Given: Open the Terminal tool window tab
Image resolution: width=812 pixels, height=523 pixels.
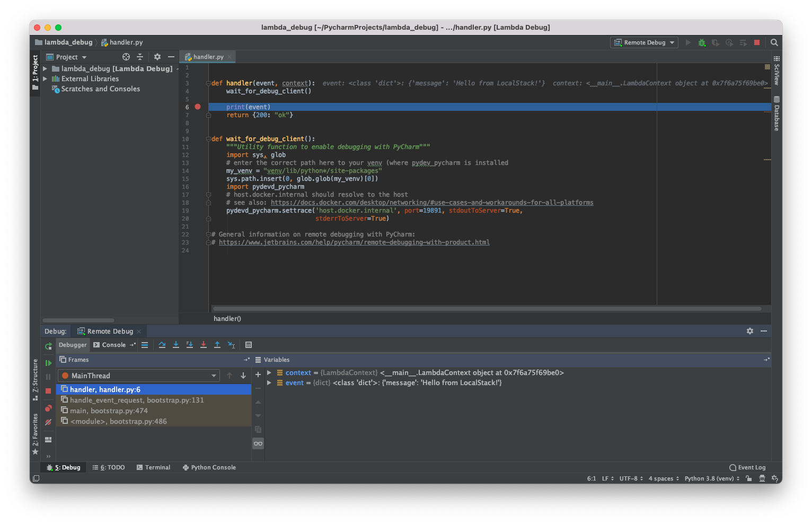Looking at the screenshot, I should pyautogui.click(x=153, y=467).
